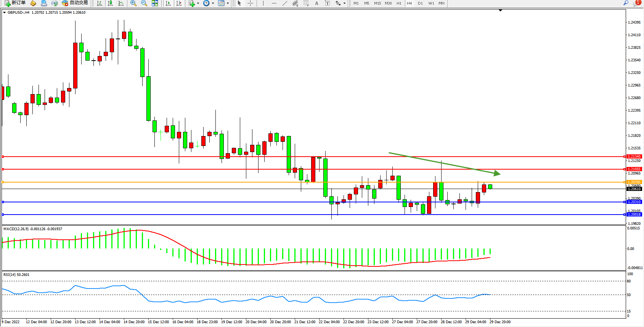This screenshot has width=644, height=327.
Task: Switch chart to candlestick mode
Action: pos(110,3)
